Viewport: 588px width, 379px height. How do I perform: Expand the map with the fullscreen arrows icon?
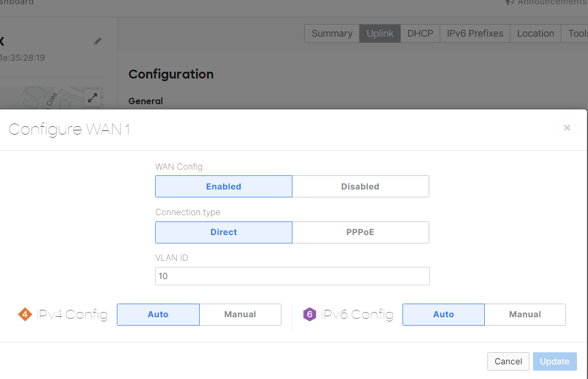[92, 97]
